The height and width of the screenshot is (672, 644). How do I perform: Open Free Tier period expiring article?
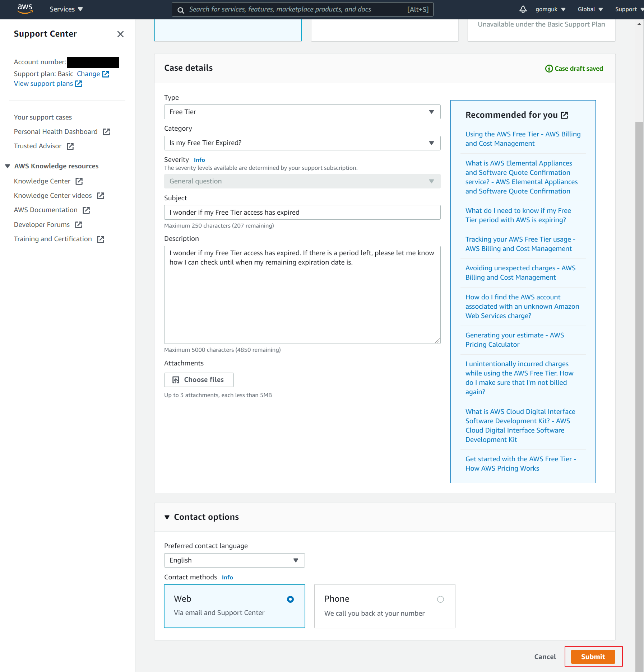(518, 215)
